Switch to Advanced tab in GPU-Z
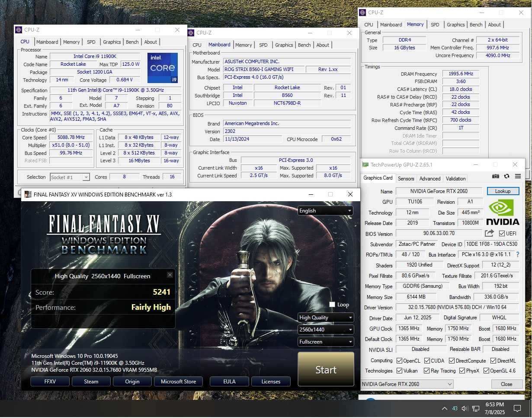Image resolution: width=532 pixels, height=418 pixels. coord(430,178)
